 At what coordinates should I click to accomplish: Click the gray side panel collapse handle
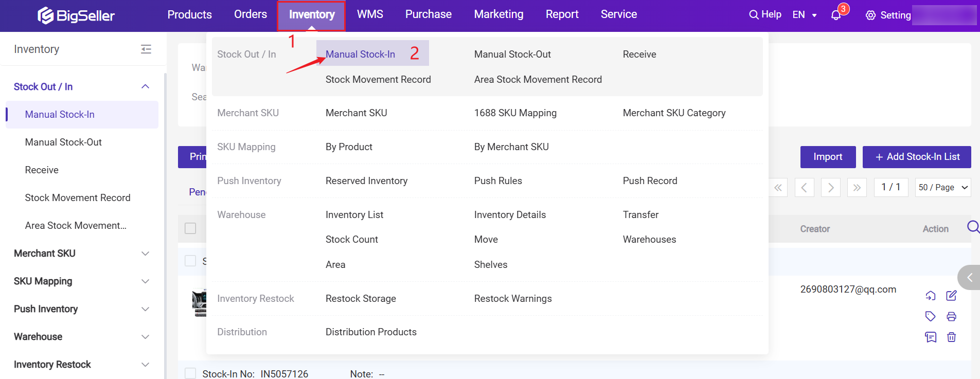click(969, 278)
